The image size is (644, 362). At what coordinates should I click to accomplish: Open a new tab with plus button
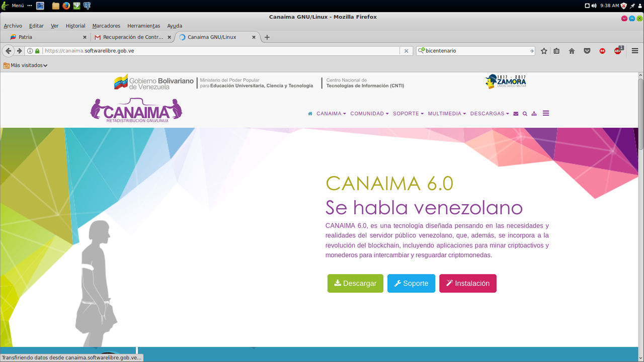tap(267, 37)
